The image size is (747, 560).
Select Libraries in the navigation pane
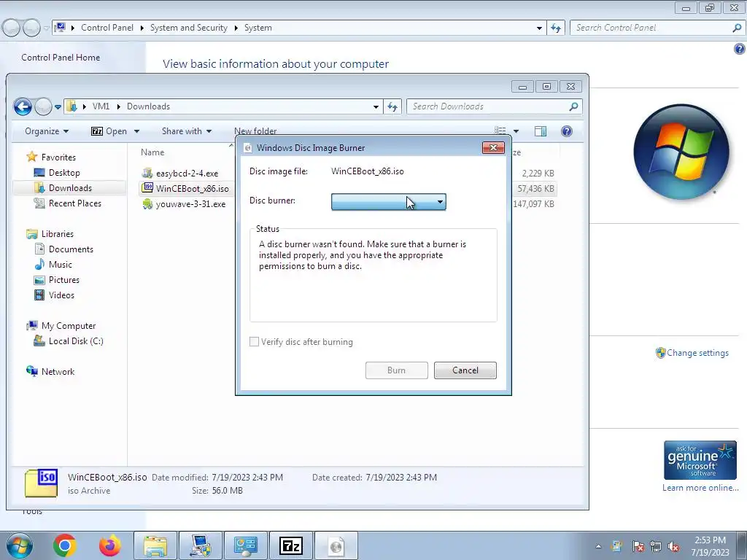tap(57, 234)
